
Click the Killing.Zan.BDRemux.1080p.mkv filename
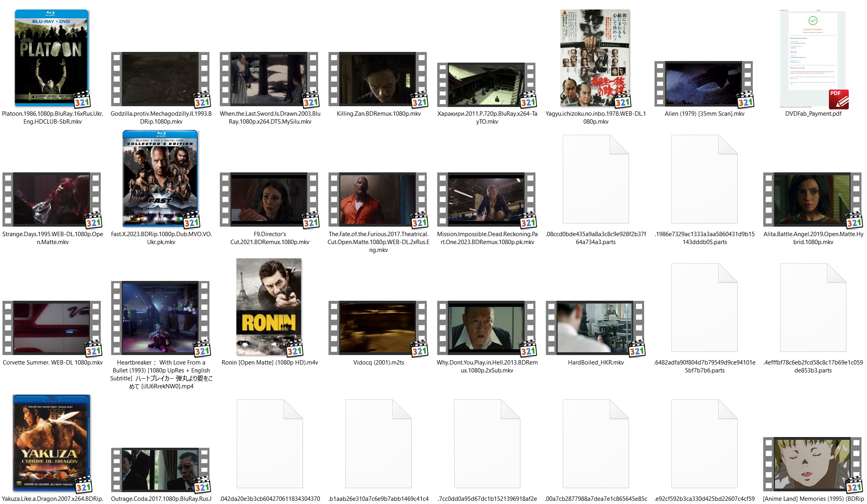pos(379,114)
